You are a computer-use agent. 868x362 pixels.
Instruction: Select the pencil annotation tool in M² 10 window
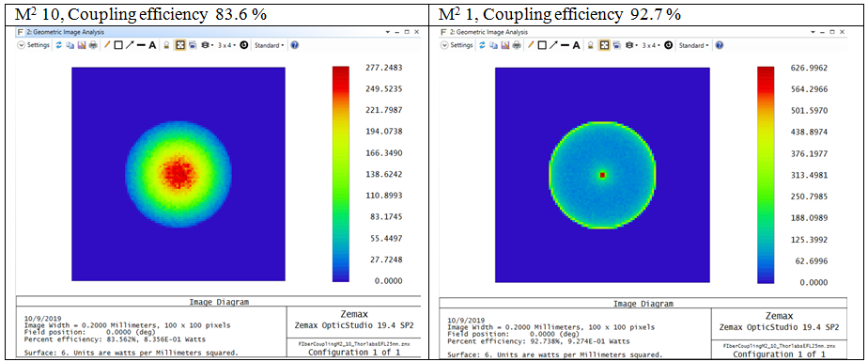point(107,45)
